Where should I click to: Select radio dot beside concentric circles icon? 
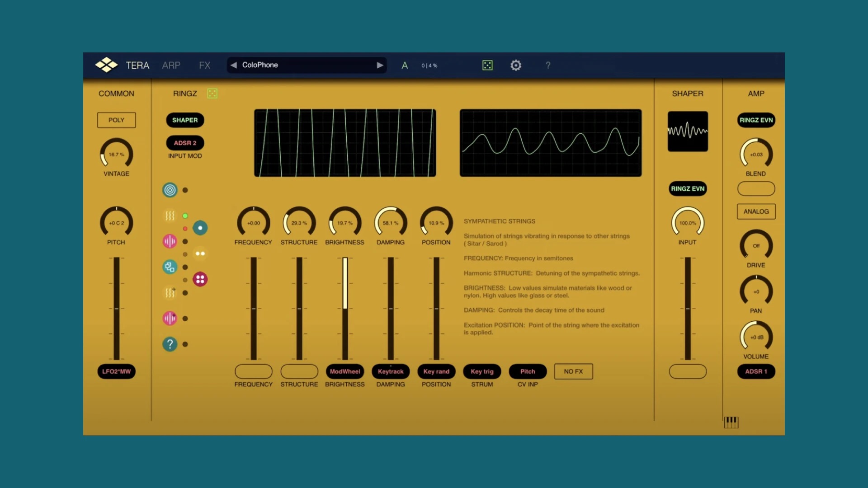(x=185, y=190)
